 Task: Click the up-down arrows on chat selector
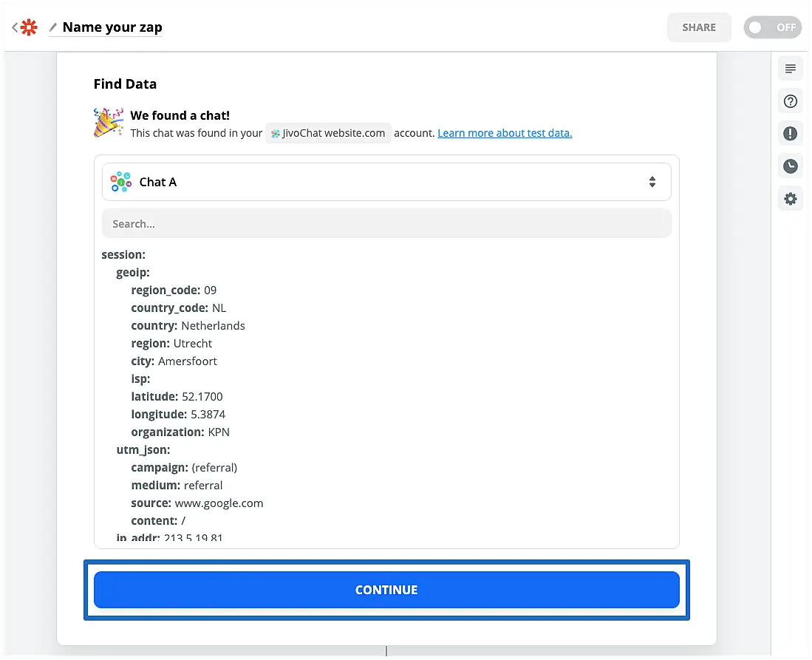pyautogui.click(x=652, y=182)
